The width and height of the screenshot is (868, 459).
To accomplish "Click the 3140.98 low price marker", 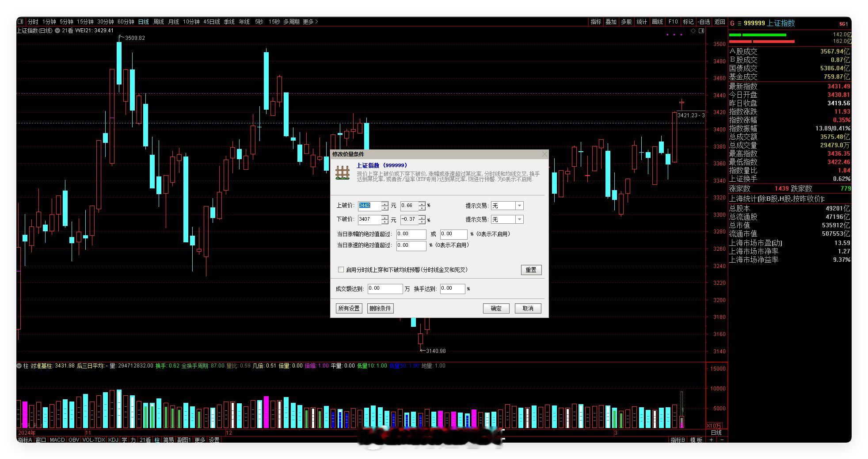I will click(x=436, y=351).
